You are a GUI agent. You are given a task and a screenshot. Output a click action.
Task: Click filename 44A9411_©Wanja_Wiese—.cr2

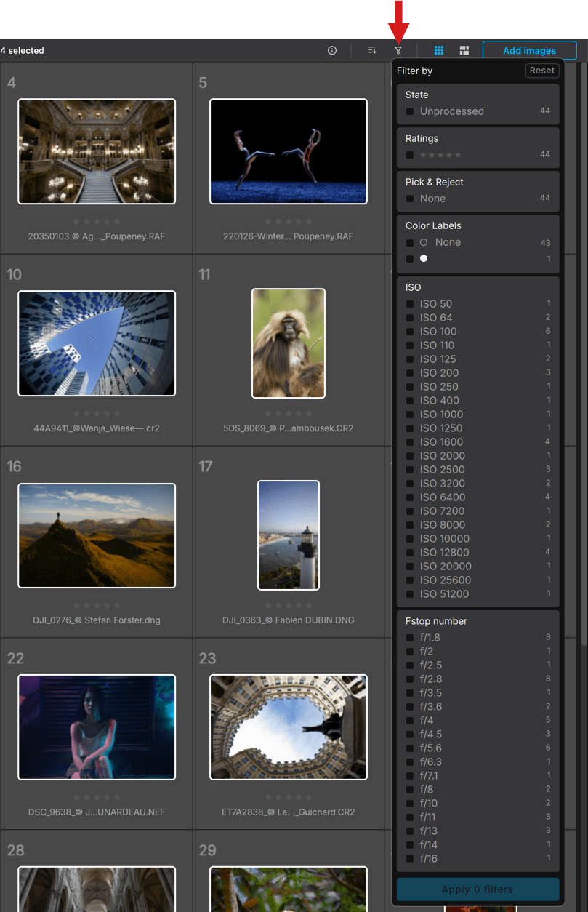click(x=97, y=428)
